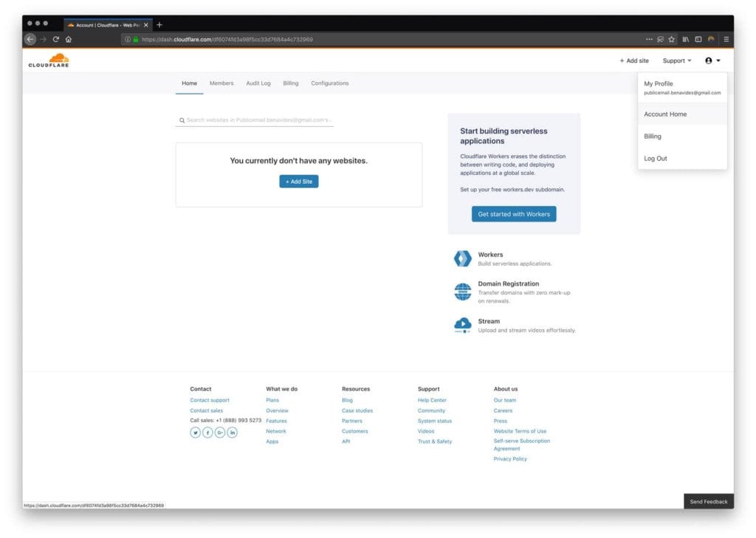Screen dimensions: 756x538
Task: Click the Add Site button
Action: click(298, 181)
